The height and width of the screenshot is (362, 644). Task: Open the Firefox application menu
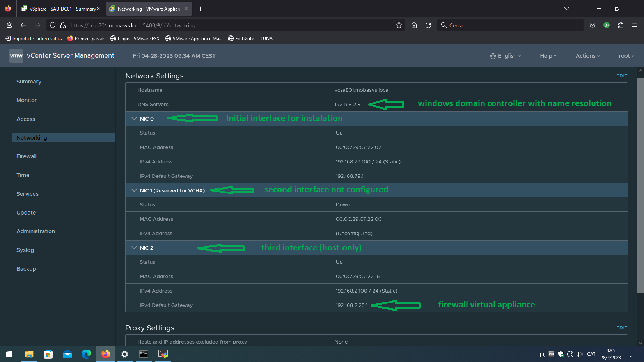pyautogui.click(x=635, y=25)
